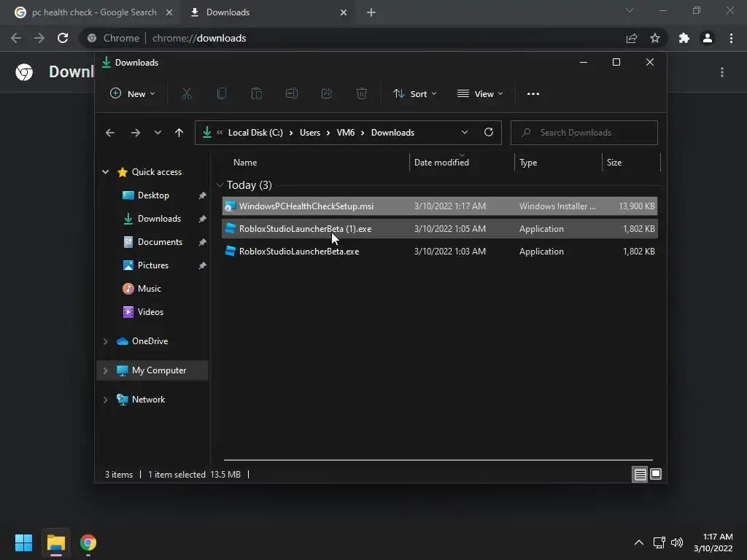Open the clock and date in taskbar
This screenshot has width=747, height=560.
713,542
